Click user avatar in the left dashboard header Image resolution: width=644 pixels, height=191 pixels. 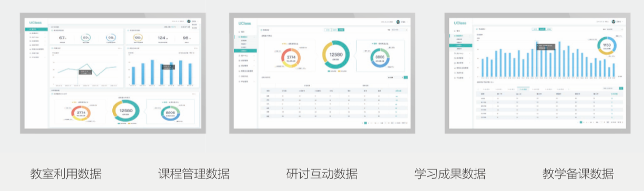tap(188, 22)
